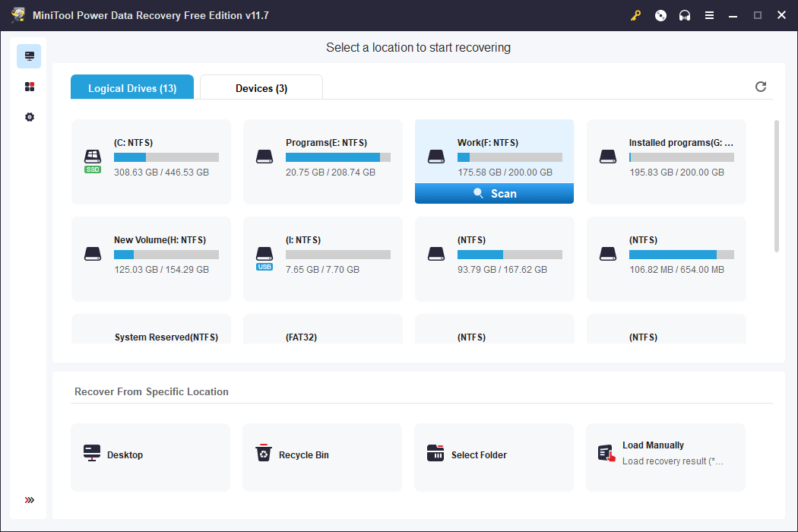
Task: Click 93.79 GB / 167.62 GB size text
Action: coord(502,269)
